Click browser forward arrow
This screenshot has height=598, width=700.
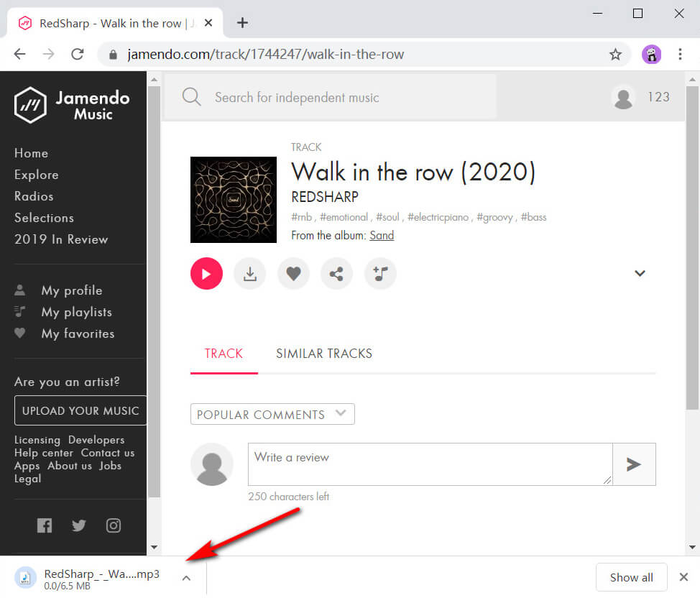point(48,54)
